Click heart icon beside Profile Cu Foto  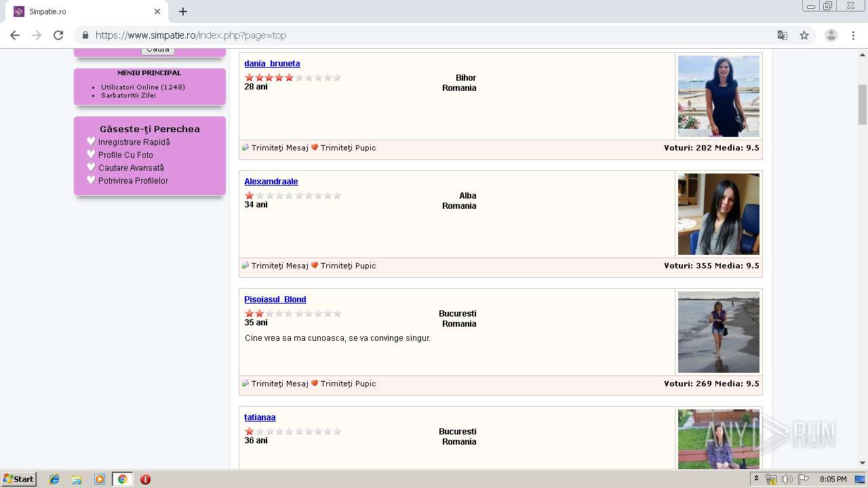(91, 155)
